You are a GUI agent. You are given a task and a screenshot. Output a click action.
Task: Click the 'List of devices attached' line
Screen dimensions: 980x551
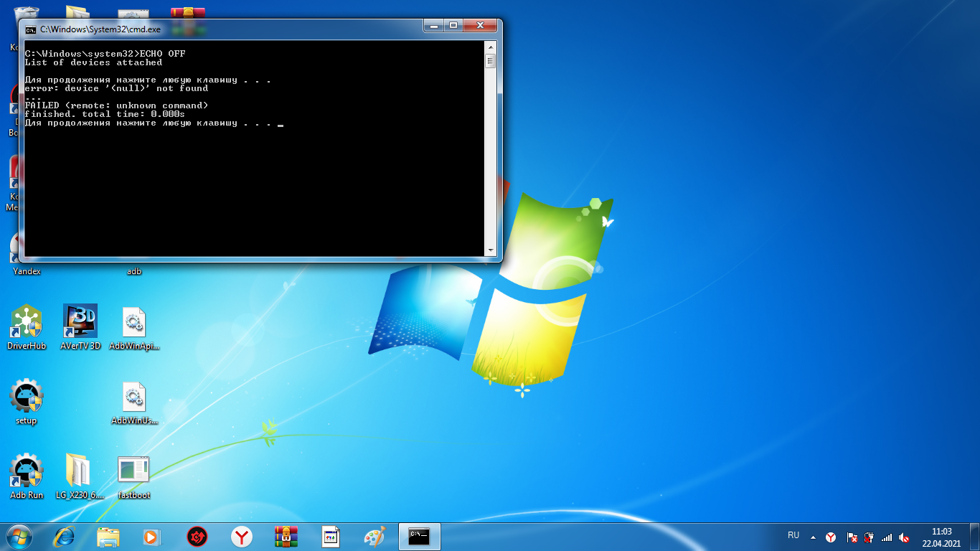[x=93, y=62]
